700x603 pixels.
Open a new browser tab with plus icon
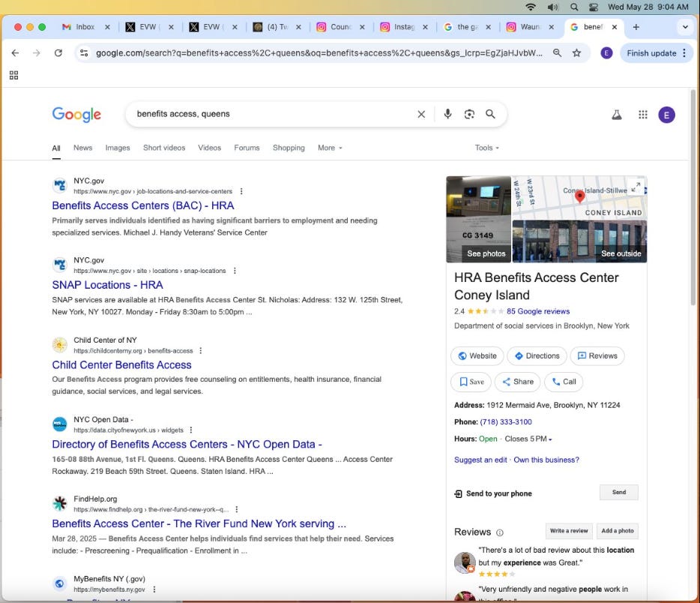pos(636,27)
